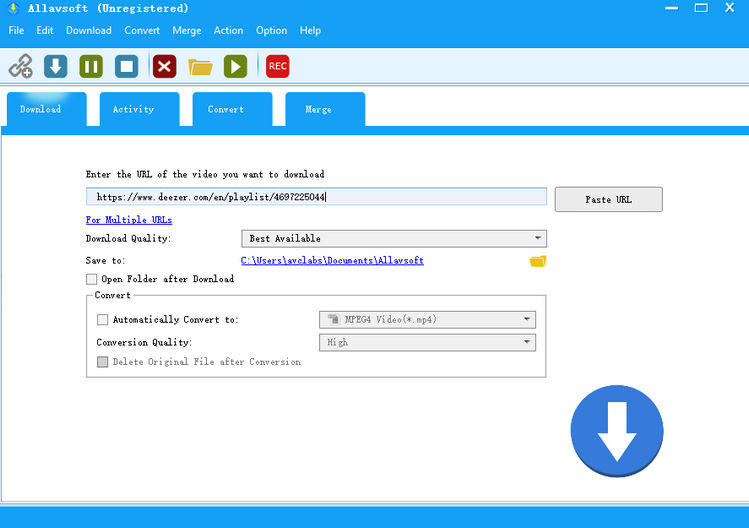Viewport: 749px width, 528px height.
Task: Enable Open Folder after Download
Action: point(92,279)
